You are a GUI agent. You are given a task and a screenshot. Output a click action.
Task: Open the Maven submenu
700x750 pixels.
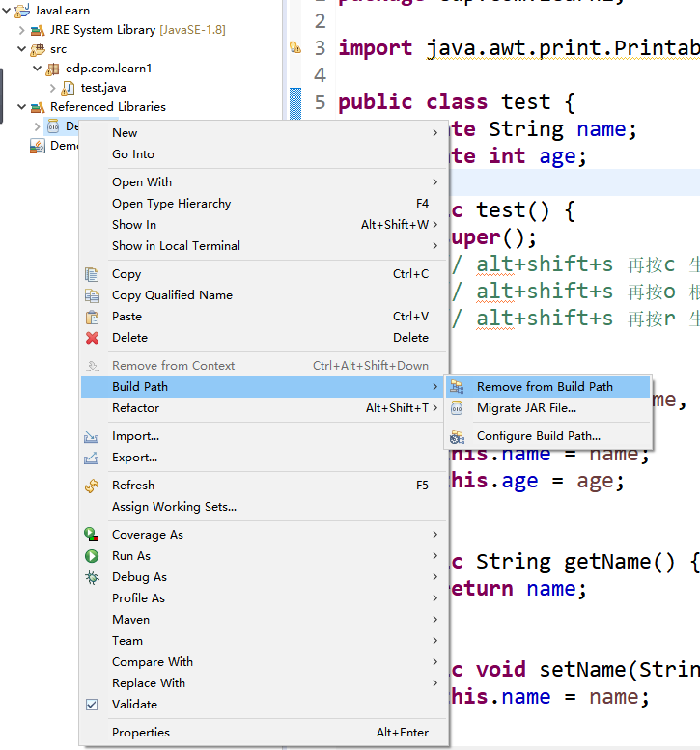coord(264,620)
